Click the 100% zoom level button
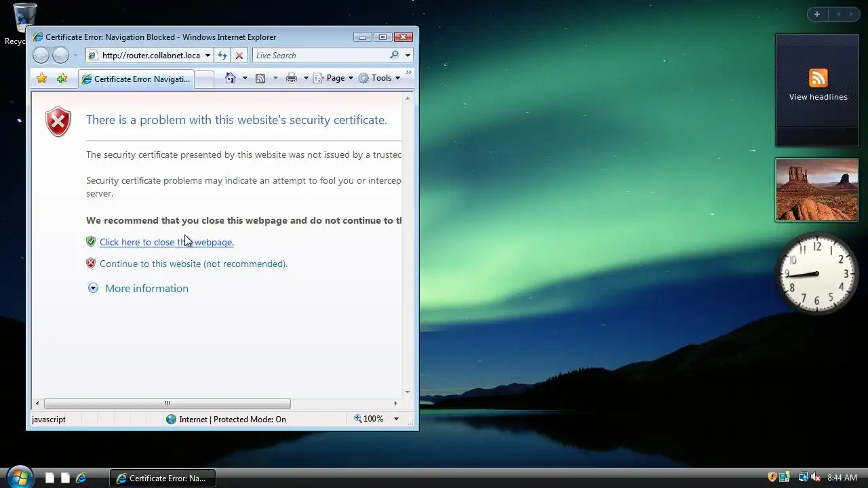The height and width of the screenshot is (488, 868). [x=369, y=419]
